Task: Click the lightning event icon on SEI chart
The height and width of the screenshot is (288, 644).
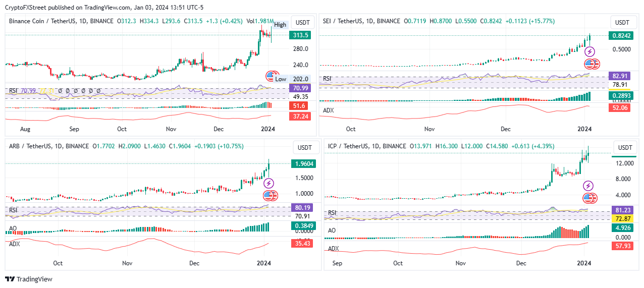Action: 589,51
